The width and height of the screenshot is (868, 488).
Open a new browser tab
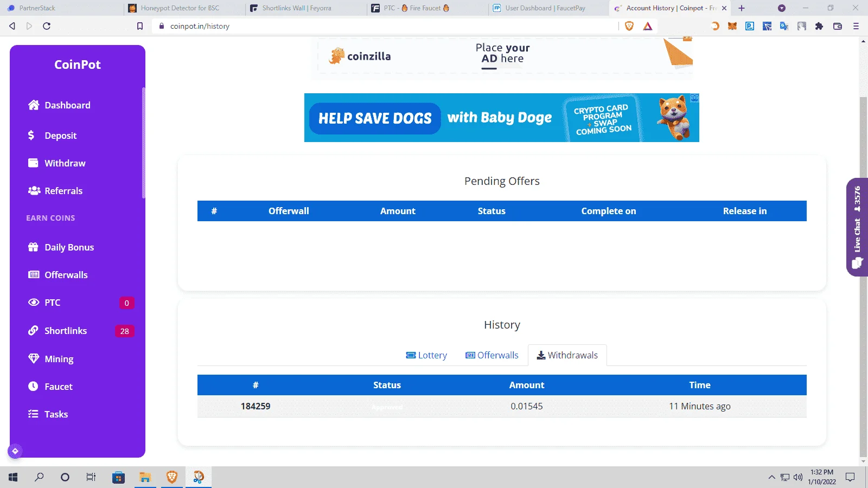742,8
